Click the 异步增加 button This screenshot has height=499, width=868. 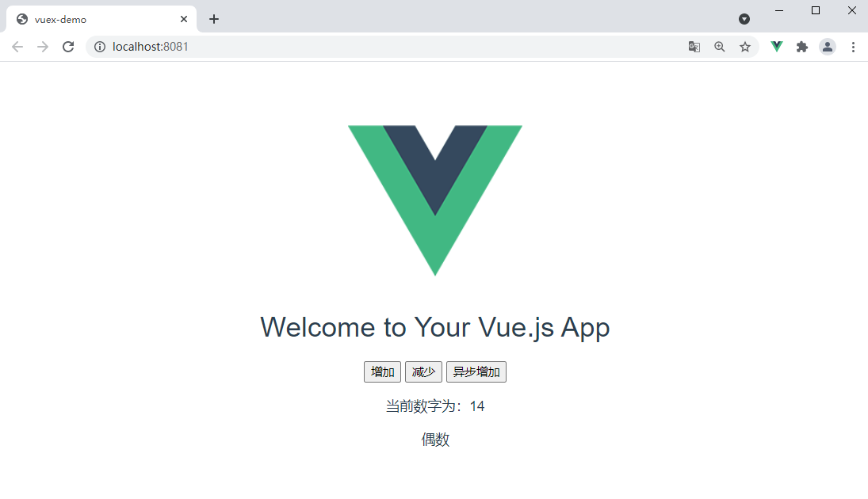(x=476, y=371)
